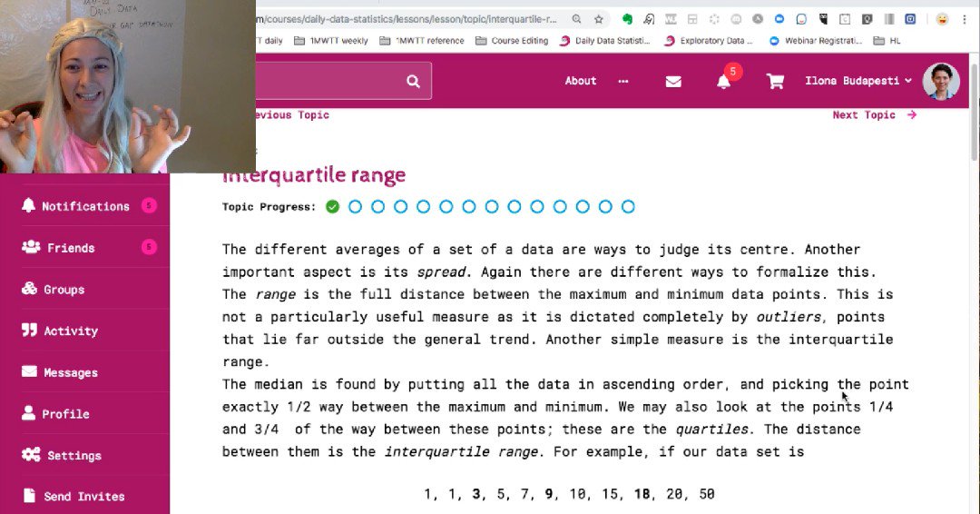Open the 1MWTT weekly bookmark folder
This screenshot has width=980, height=514.
tap(331, 41)
